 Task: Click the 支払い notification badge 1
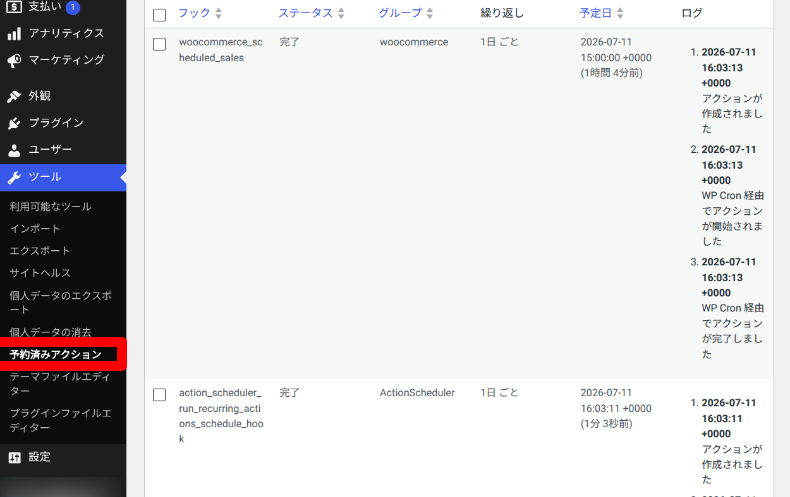pyautogui.click(x=73, y=7)
